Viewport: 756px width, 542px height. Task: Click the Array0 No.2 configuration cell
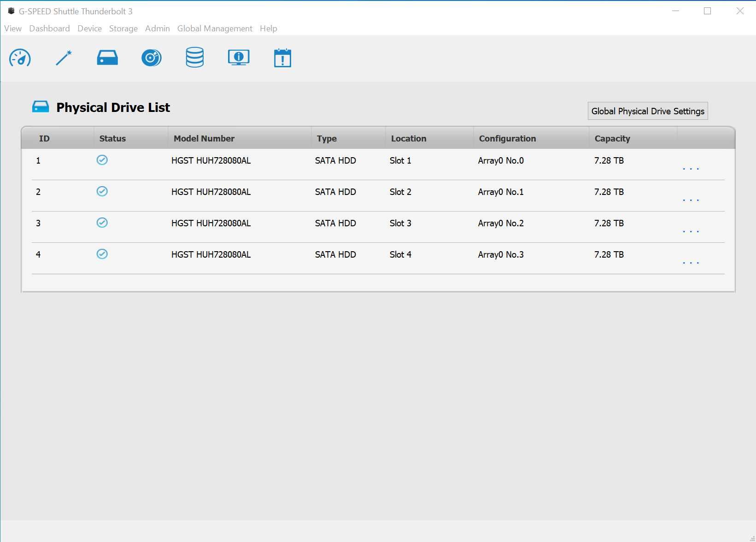point(501,223)
